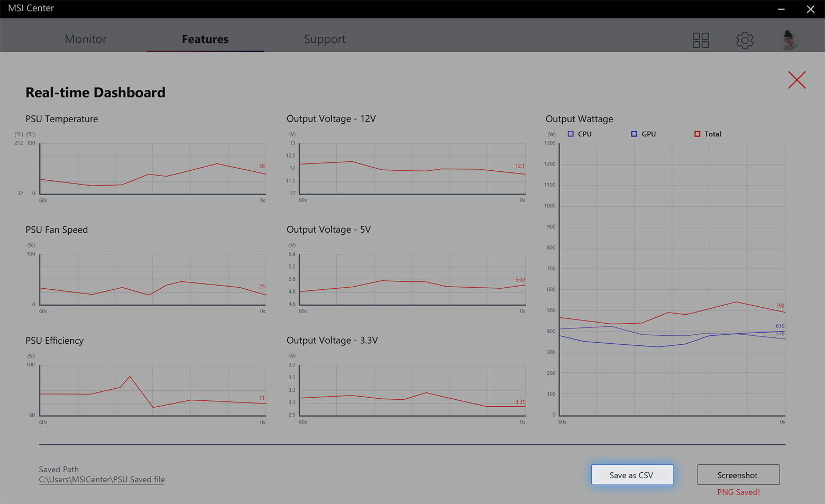Click the PSU Fan Speed chart

point(152,279)
